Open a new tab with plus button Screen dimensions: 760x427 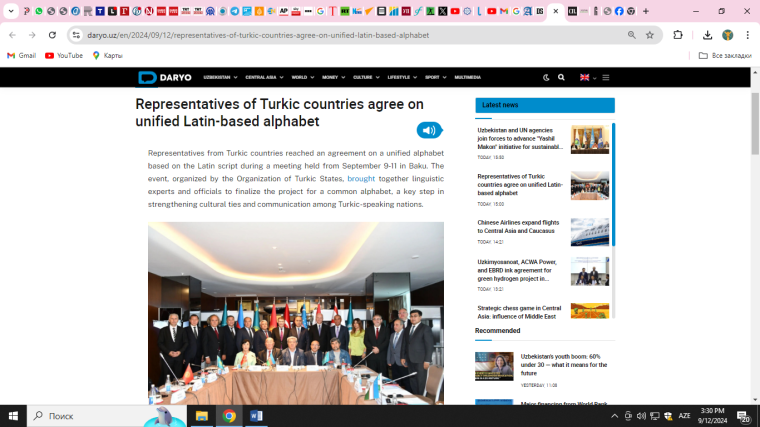pyautogui.click(x=646, y=11)
